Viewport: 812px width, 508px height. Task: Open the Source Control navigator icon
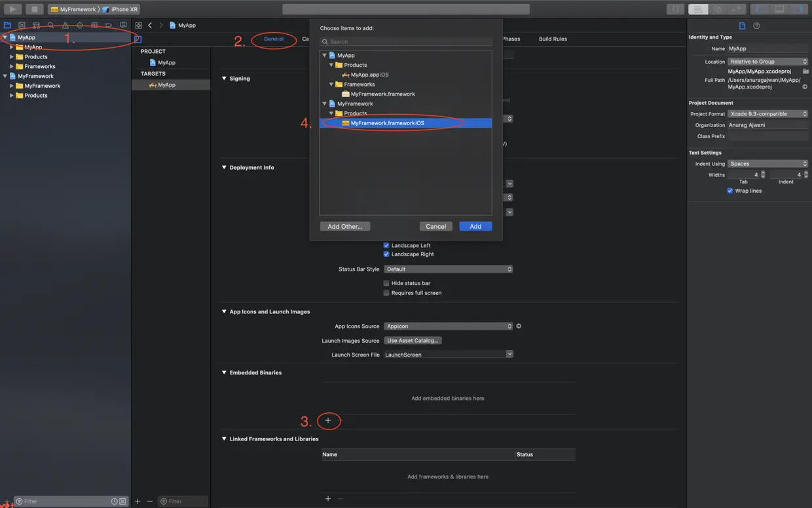(x=22, y=26)
